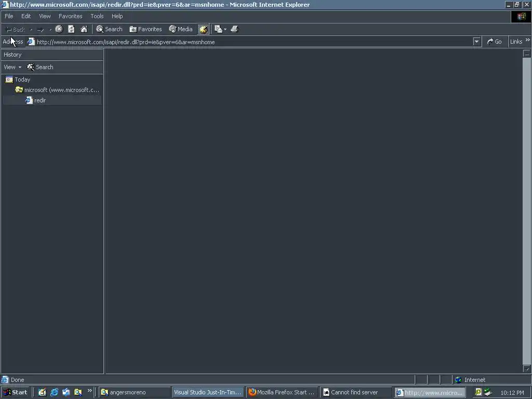Viewport: 532px width, 399px height.
Task: Click the safely remove hardware tray icon
Action: tap(488, 392)
